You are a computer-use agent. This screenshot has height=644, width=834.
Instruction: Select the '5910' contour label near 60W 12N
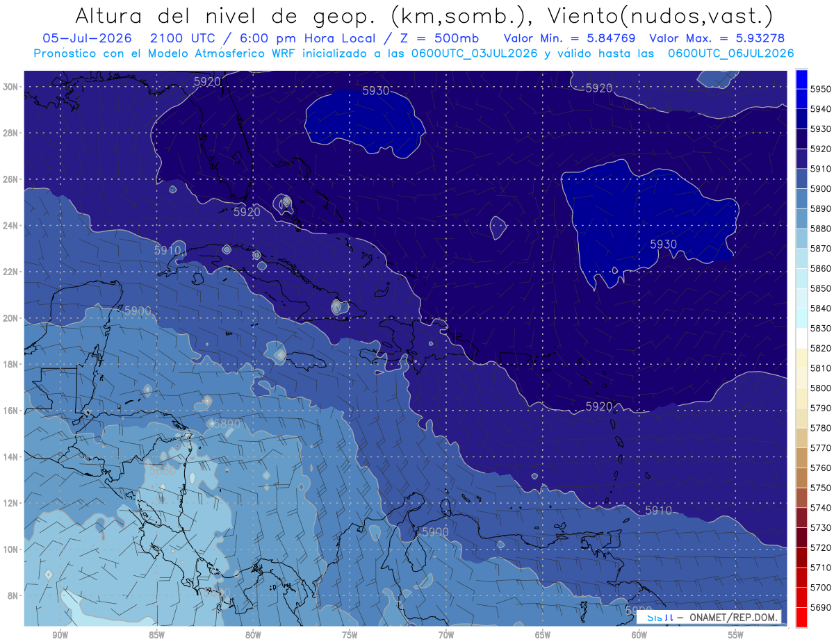point(658,511)
